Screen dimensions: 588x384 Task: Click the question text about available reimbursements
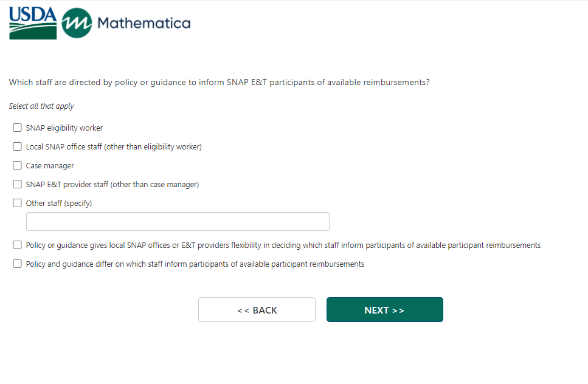tap(219, 83)
